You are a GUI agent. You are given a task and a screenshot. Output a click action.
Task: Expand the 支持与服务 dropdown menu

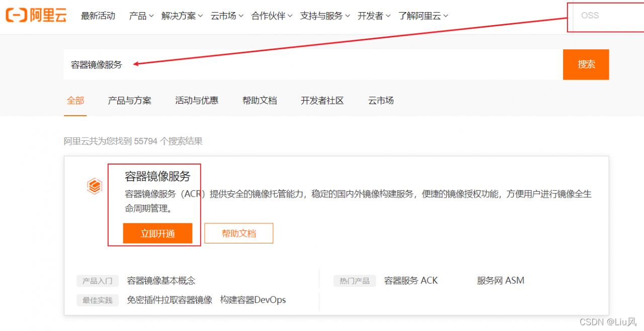coord(325,16)
